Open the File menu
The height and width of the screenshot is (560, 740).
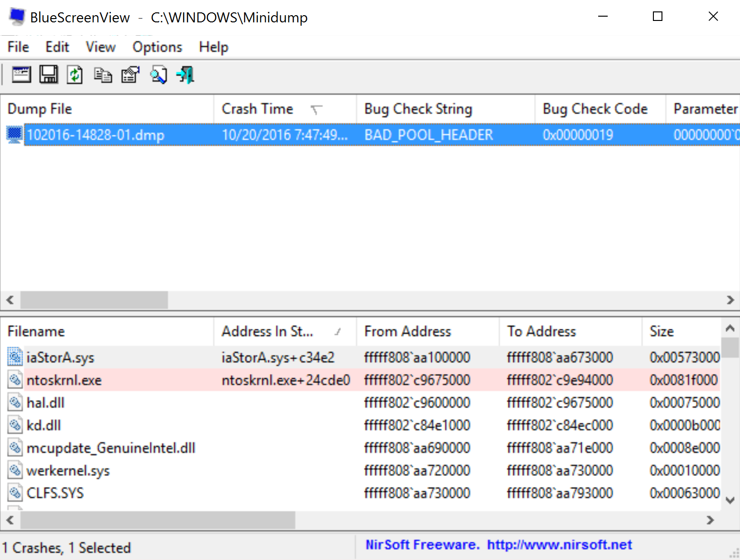click(x=18, y=47)
